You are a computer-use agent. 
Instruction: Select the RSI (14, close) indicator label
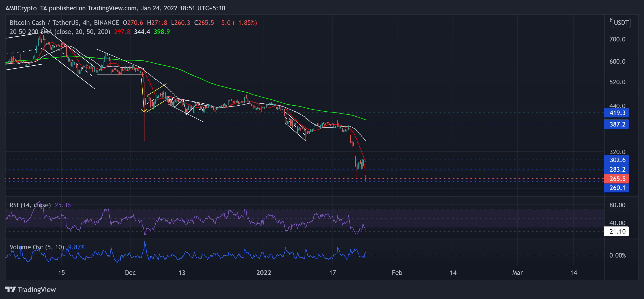(30, 205)
